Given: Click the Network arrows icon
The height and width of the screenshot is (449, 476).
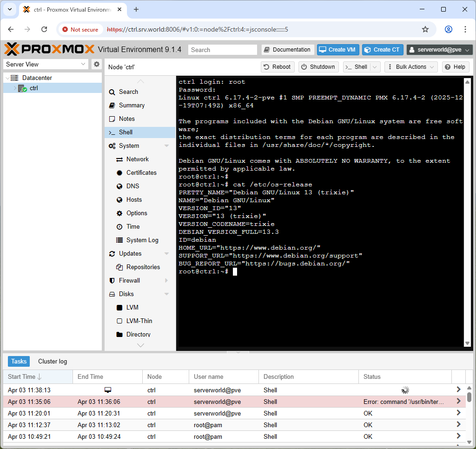Looking at the screenshot, I should [x=119, y=159].
